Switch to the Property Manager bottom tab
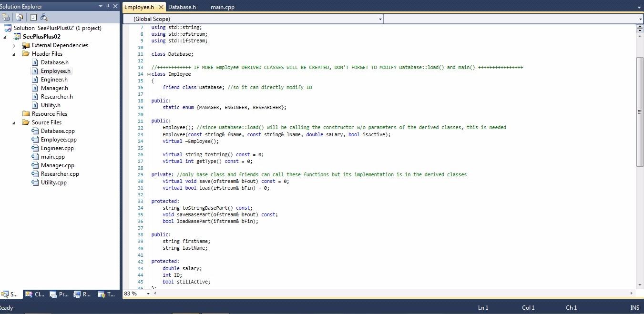644x314 pixels. [59, 294]
